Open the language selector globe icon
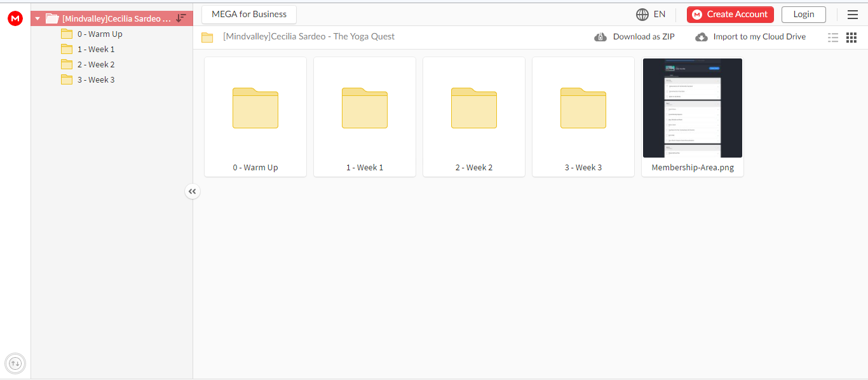 pyautogui.click(x=642, y=15)
